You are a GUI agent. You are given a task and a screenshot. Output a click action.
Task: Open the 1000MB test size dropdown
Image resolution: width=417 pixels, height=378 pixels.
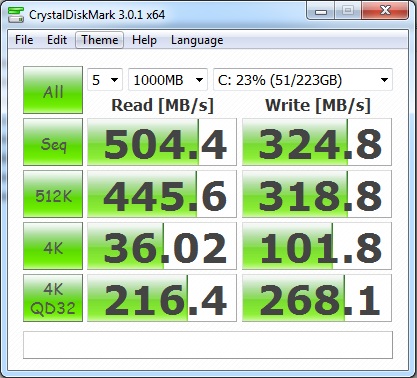click(x=168, y=80)
